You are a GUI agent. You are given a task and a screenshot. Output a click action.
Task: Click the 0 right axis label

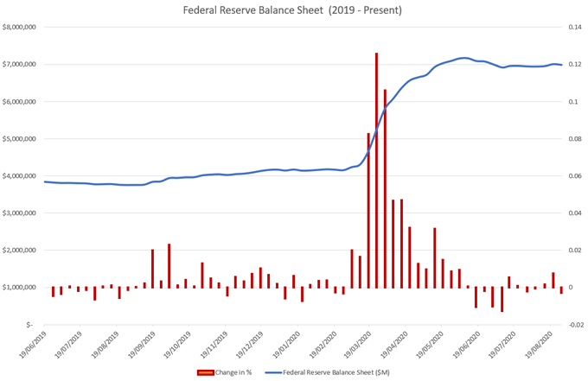(x=571, y=288)
